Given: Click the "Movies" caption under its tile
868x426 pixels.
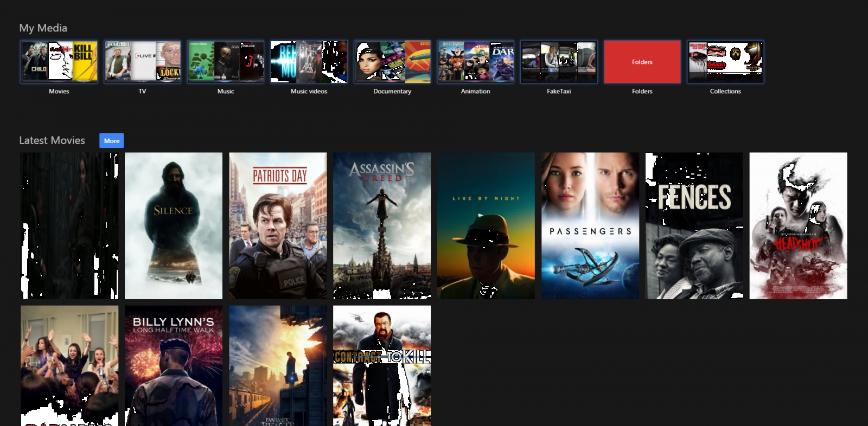Looking at the screenshot, I should (59, 91).
